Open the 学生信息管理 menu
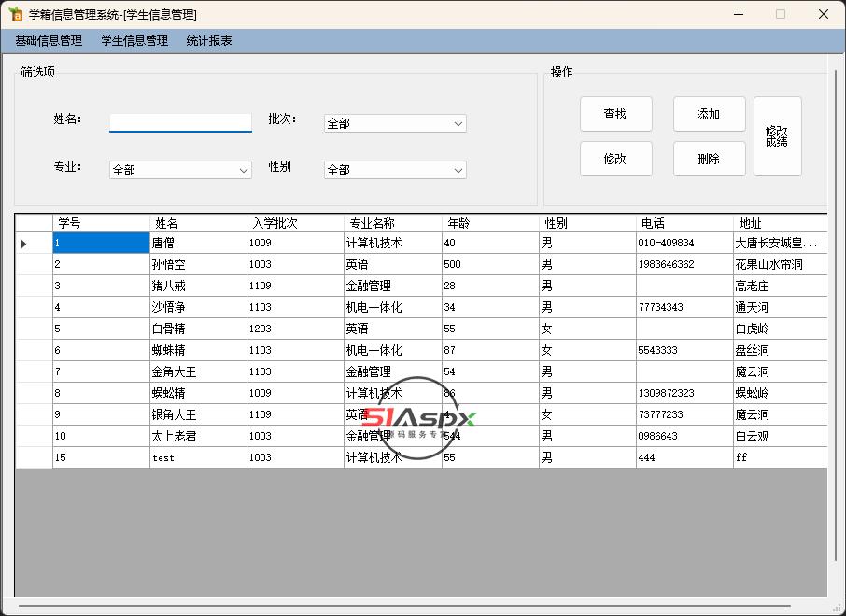The image size is (846, 616). point(134,41)
